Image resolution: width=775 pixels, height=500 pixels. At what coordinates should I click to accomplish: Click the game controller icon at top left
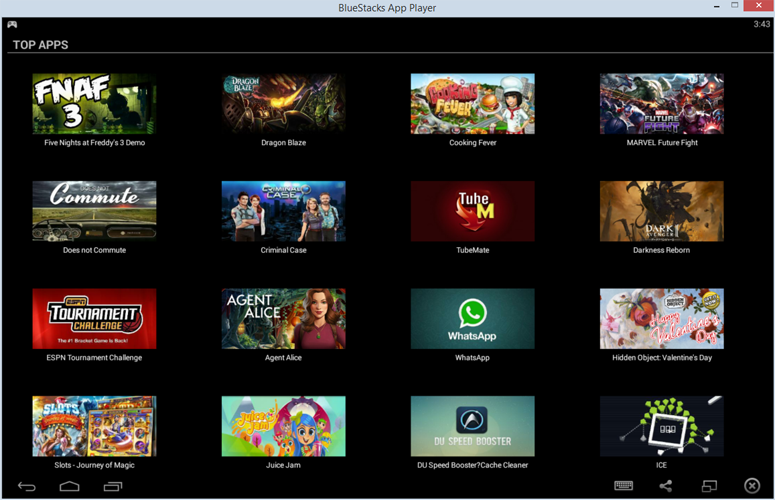point(12,24)
